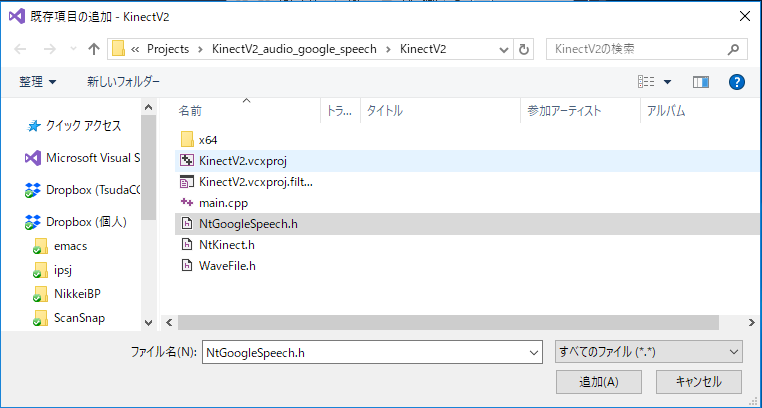762x408 pixels.
Task: Click the ファイル名 text input field
Action: coord(365,352)
